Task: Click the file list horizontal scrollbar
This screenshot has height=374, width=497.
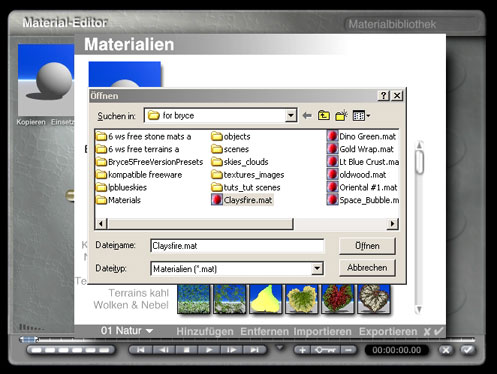Action: click(x=247, y=224)
